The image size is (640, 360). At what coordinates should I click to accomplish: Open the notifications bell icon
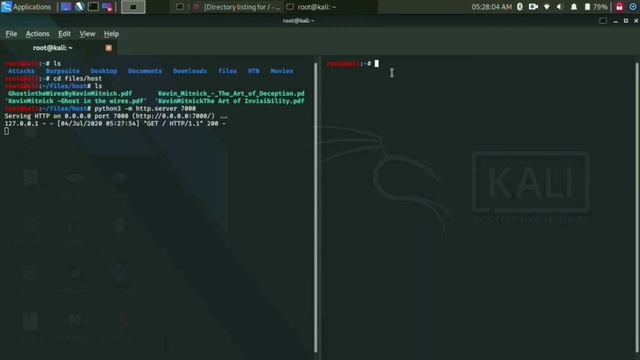573,7
